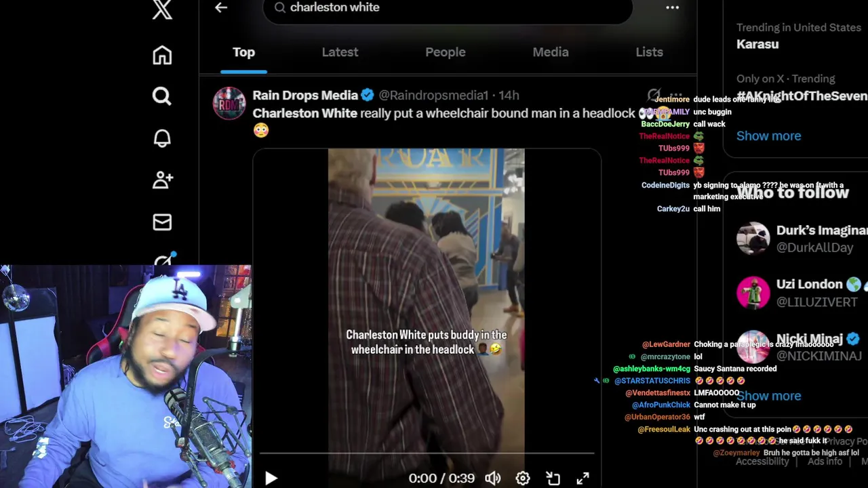Open Explore search icon in sidebar

click(x=162, y=96)
